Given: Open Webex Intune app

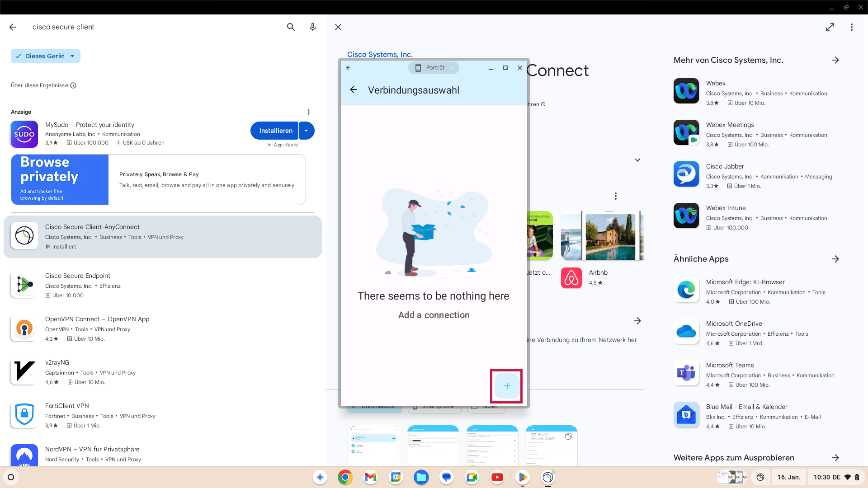Looking at the screenshot, I should point(757,217).
